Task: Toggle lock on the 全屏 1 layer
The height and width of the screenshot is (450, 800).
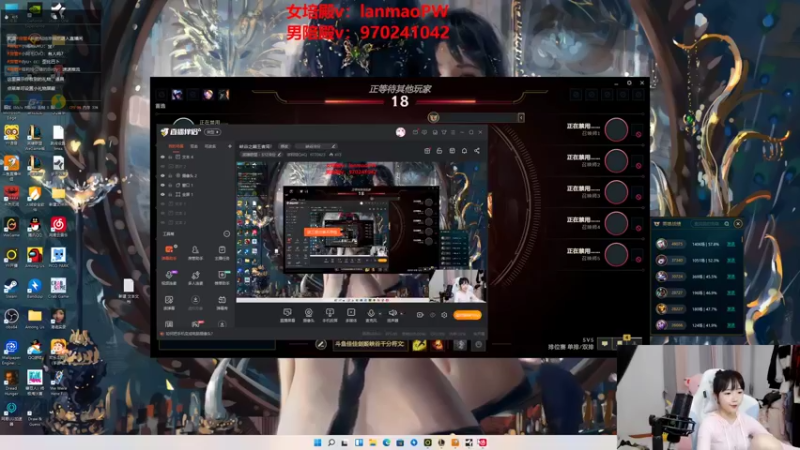Action: click(170, 194)
